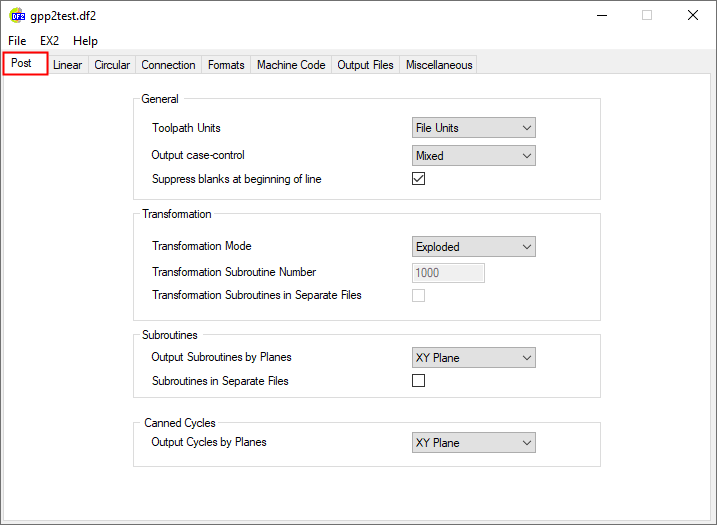The image size is (717, 525).
Task: Open the Connection tab
Action: pyautogui.click(x=168, y=65)
